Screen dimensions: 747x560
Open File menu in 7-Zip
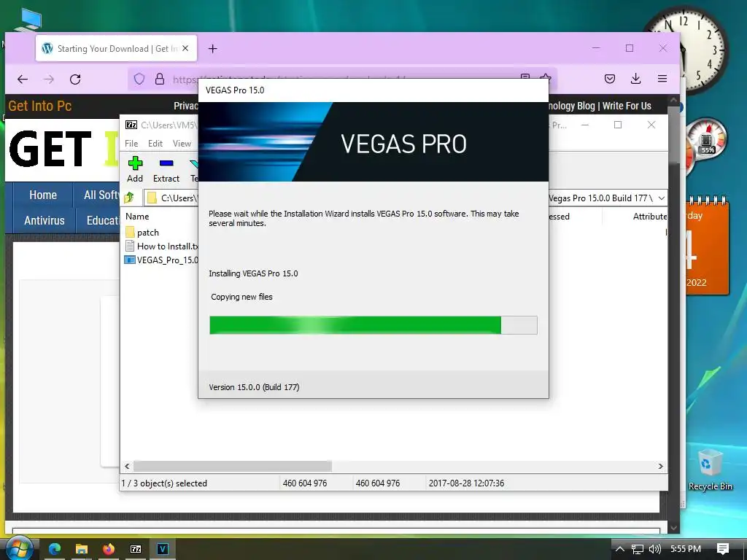131,144
